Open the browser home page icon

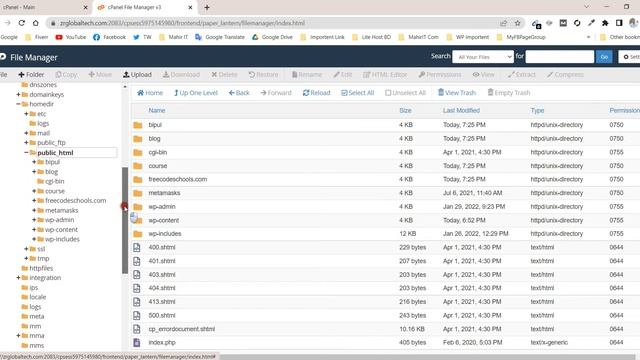(36, 23)
